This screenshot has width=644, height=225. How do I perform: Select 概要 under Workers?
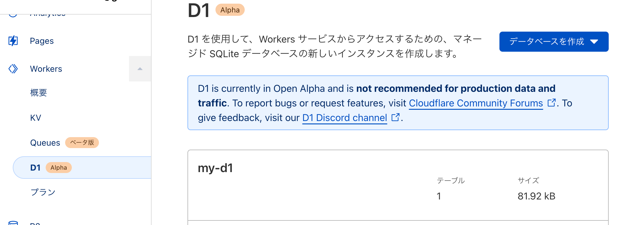click(x=38, y=93)
